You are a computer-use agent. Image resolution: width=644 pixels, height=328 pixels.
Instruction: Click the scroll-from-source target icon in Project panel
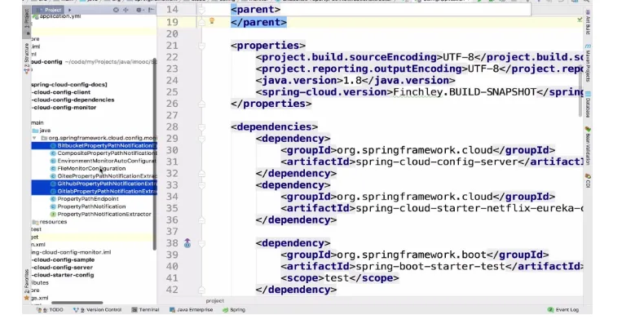coord(117,10)
